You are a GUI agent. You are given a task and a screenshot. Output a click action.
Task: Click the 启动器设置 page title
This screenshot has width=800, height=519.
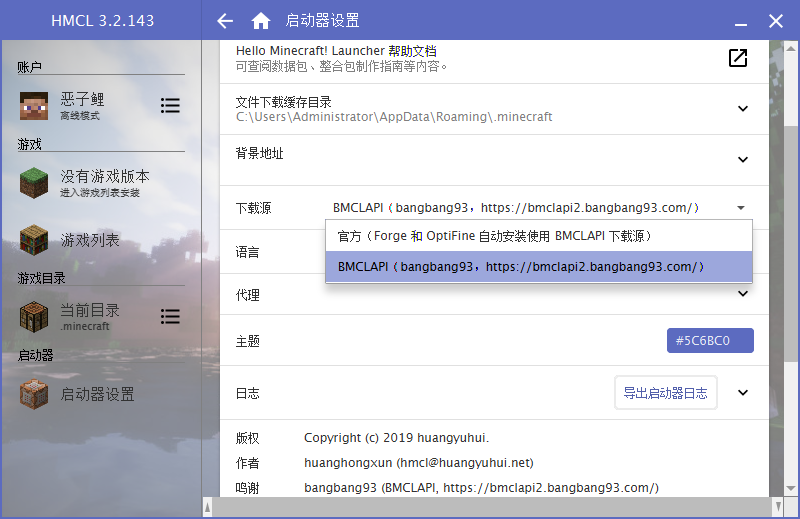click(x=322, y=21)
